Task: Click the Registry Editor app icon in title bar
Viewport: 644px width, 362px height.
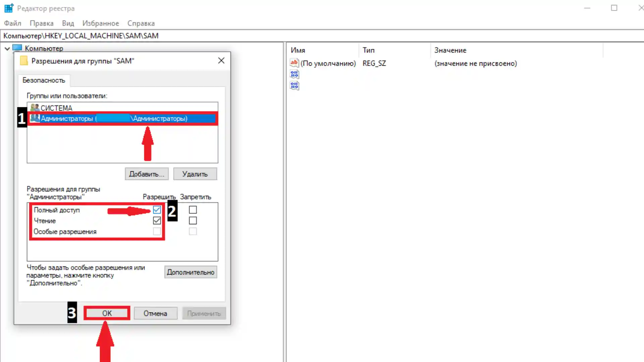Action: [x=9, y=8]
